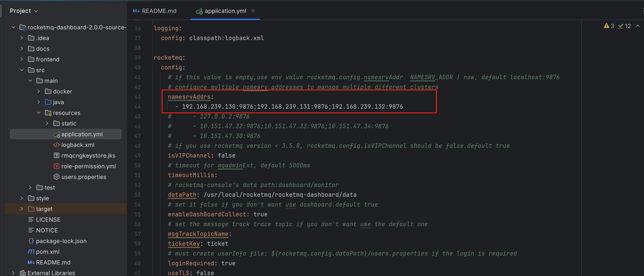Close the application.yml tab
This screenshot has width=644, height=276.
pos(253,11)
